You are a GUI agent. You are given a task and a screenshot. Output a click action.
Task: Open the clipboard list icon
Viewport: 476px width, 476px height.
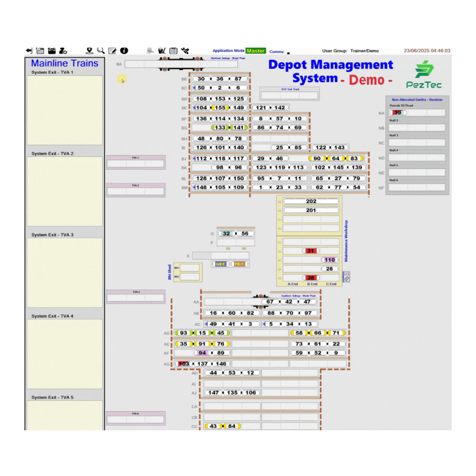pyautogui.click(x=173, y=51)
